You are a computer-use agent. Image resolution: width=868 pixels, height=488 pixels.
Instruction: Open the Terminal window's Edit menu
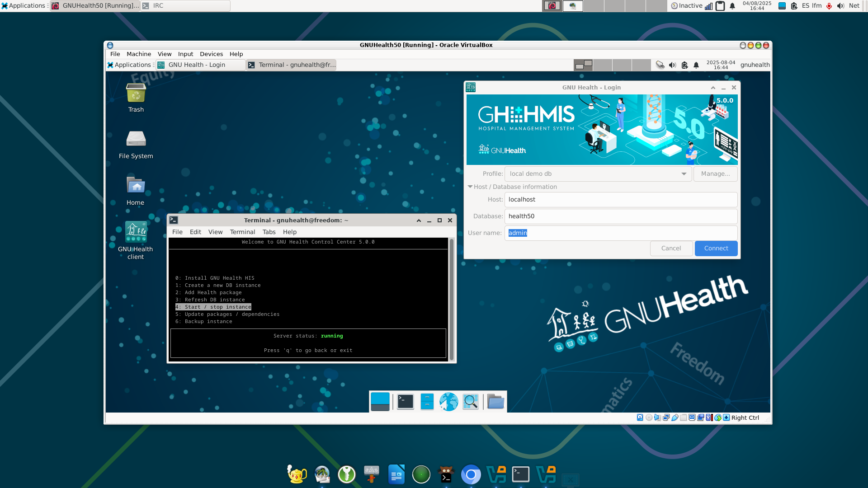coord(195,232)
